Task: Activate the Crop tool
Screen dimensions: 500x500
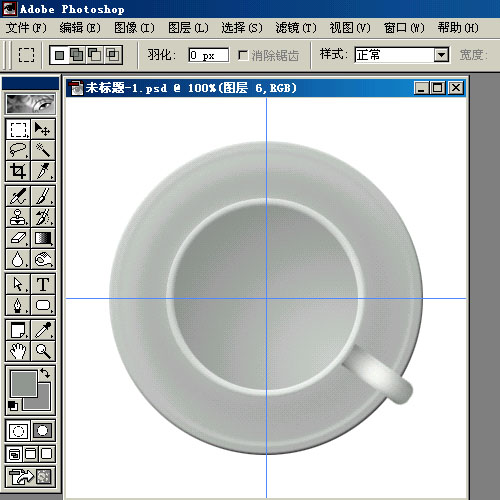Action: tap(18, 171)
